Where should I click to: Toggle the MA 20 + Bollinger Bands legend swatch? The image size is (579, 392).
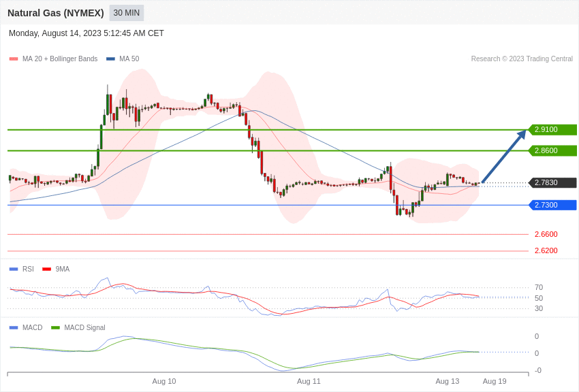click(x=14, y=59)
